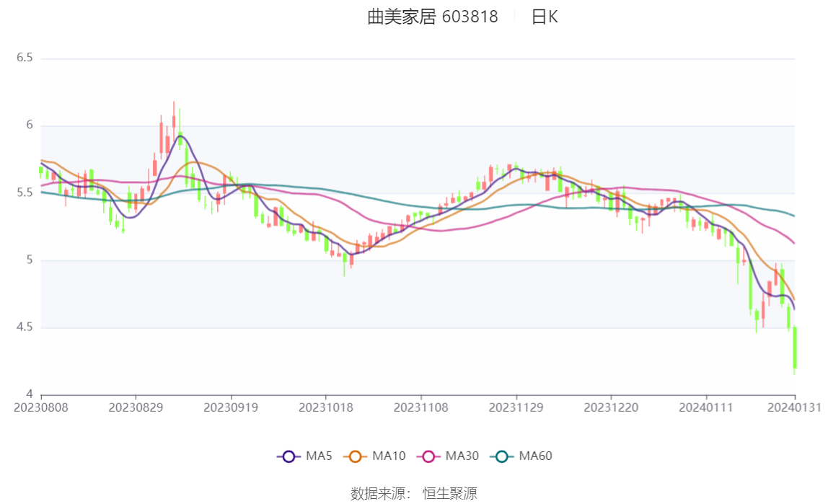Toggle the MA30 legend item

point(448,456)
